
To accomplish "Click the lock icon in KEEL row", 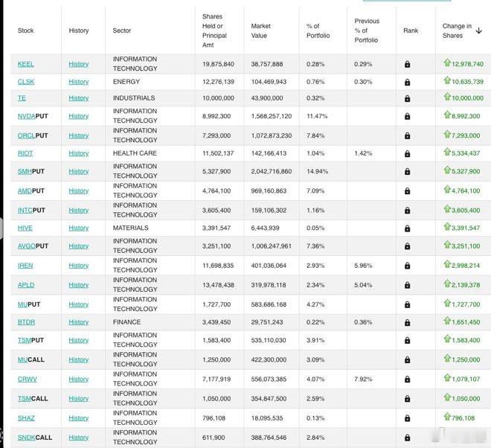I will tap(407, 64).
